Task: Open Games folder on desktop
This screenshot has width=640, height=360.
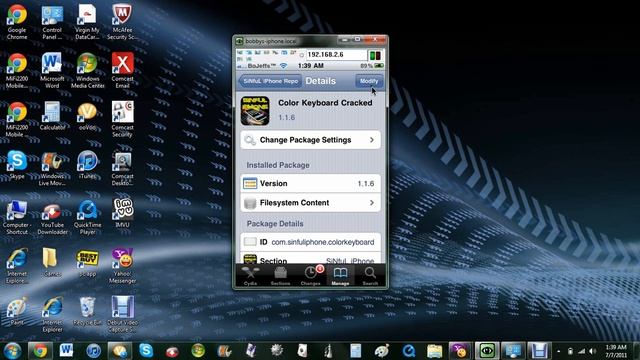Action: pos(52,262)
